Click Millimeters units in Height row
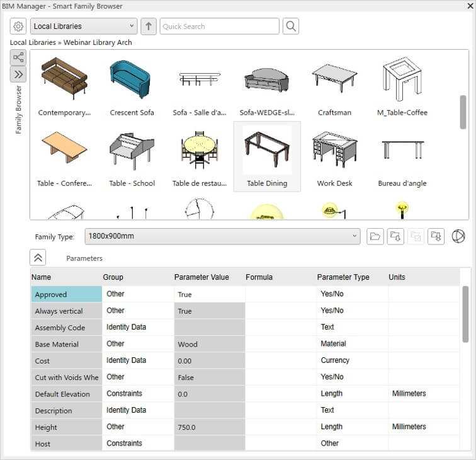The image size is (476, 460). 424,427
